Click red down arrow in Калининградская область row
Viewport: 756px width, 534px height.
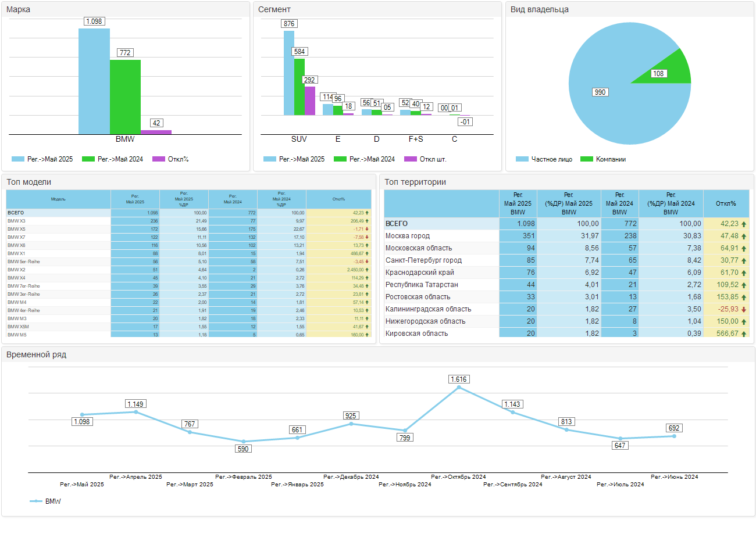click(x=743, y=309)
